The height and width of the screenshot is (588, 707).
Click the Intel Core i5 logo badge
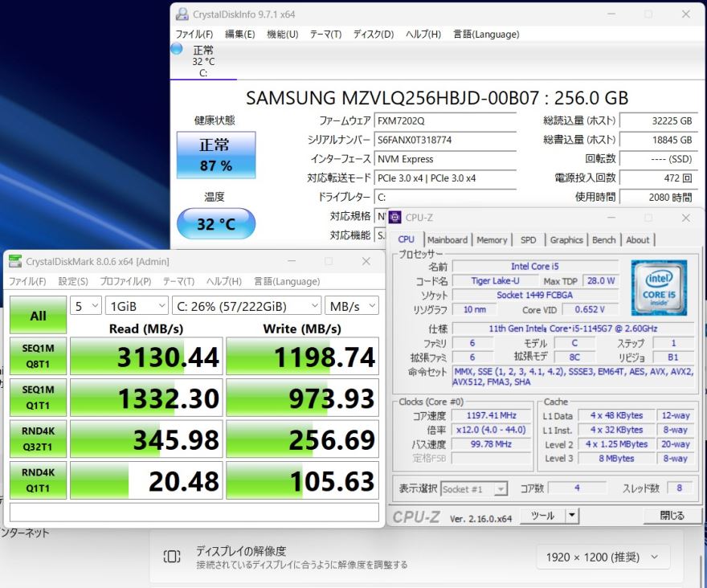point(658,286)
